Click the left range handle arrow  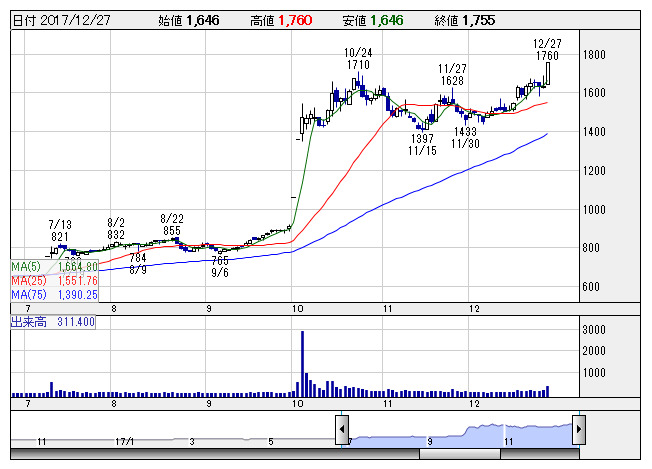pos(343,428)
